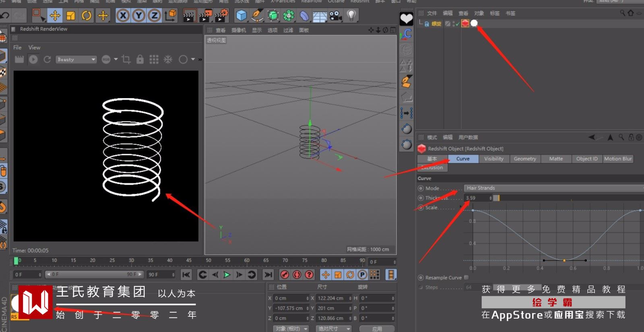Toggle X axis lock
The height and width of the screenshot is (332, 644).
(x=123, y=16)
